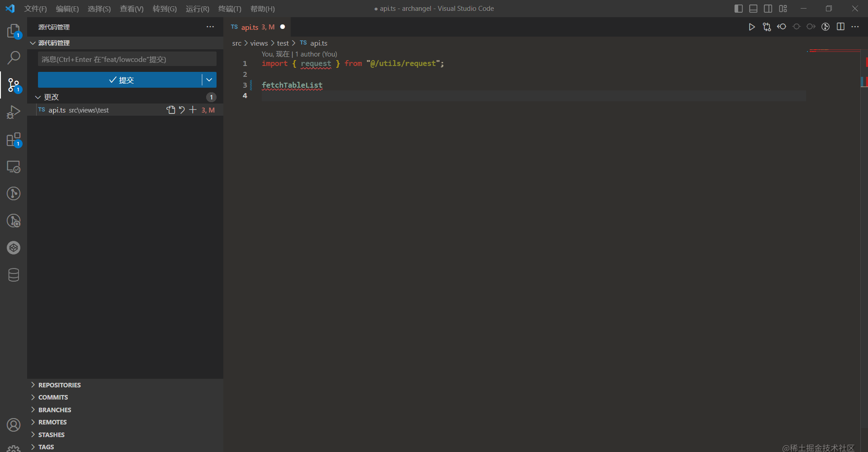Image resolution: width=868 pixels, height=452 pixels.
Task: Open the 转到(G) menu
Action: click(x=165, y=9)
